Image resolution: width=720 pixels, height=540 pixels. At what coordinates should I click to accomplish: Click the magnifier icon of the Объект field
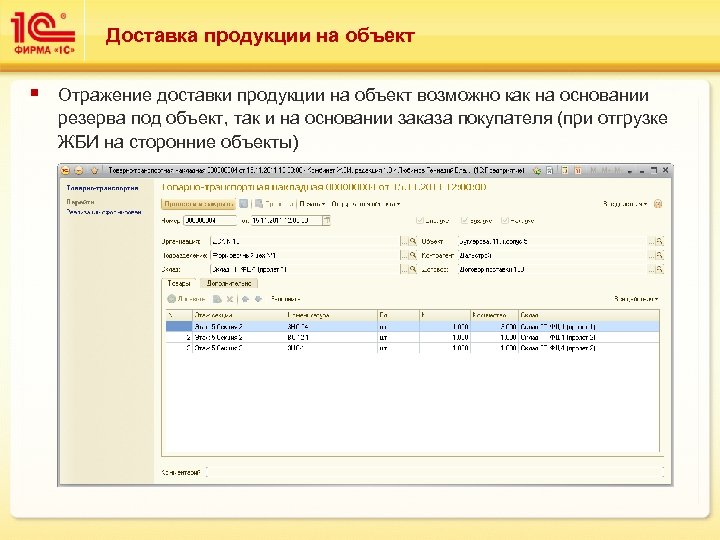[660, 241]
